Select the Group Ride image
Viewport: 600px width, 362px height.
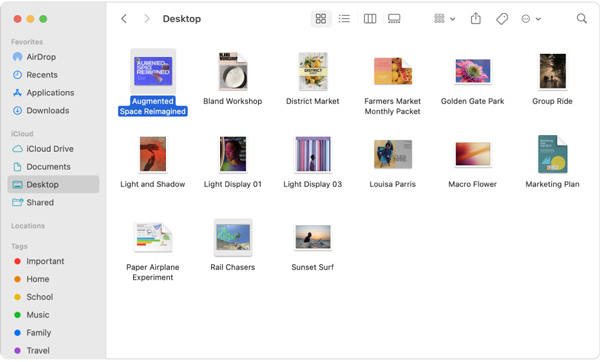[x=553, y=71]
